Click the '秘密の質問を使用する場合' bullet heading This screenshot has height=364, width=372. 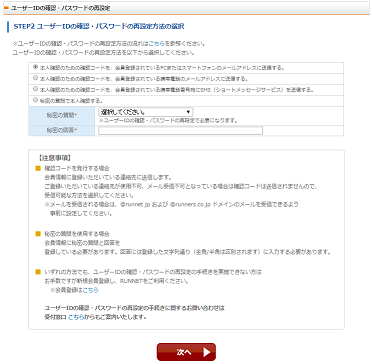point(77,234)
